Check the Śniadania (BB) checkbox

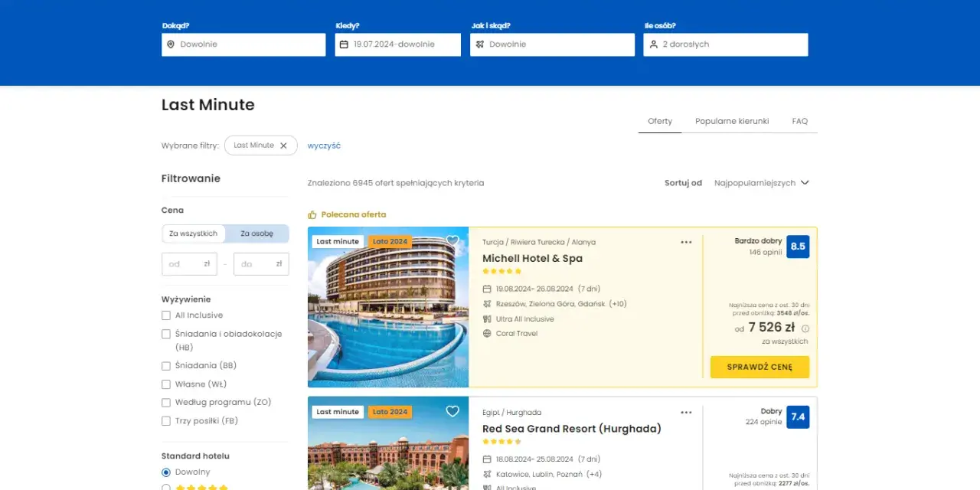tap(166, 366)
